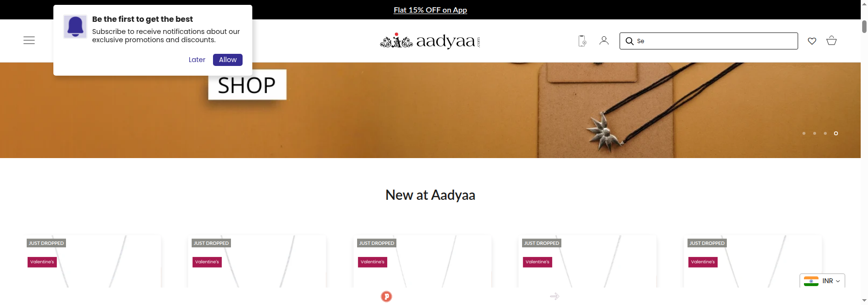Click the red rewards badge icon
This screenshot has height=305, width=868.
pyautogui.click(x=386, y=296)
